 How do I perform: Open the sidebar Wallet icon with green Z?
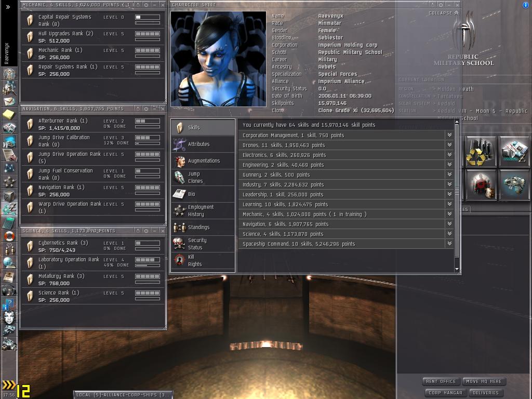(9, 209)
